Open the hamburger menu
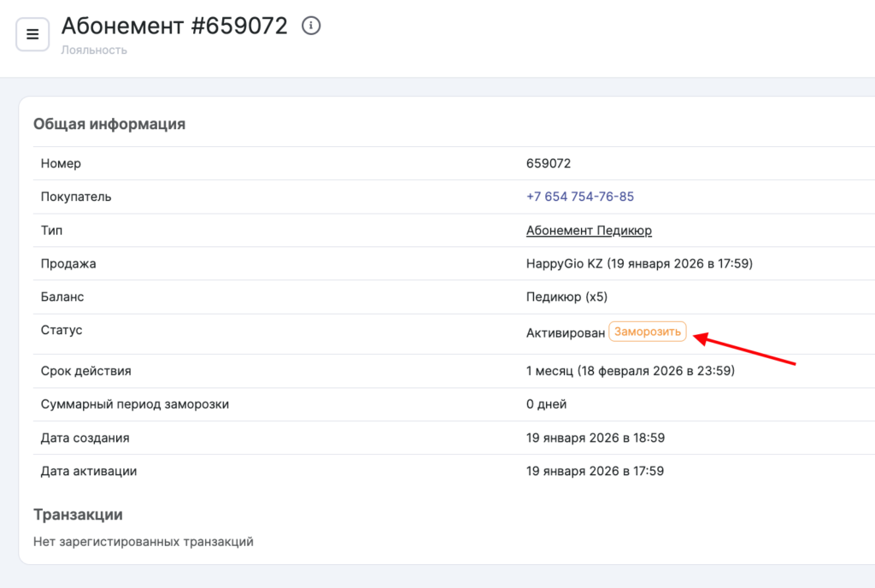The height and width of the screenshot is (588, 875). pos(32,34)
